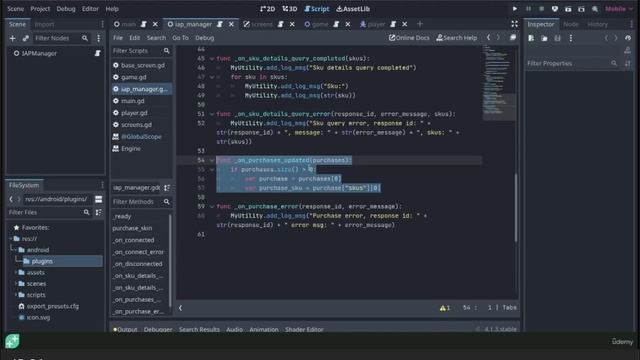Click the Filter Scripts field

click(x=141, y=51)
